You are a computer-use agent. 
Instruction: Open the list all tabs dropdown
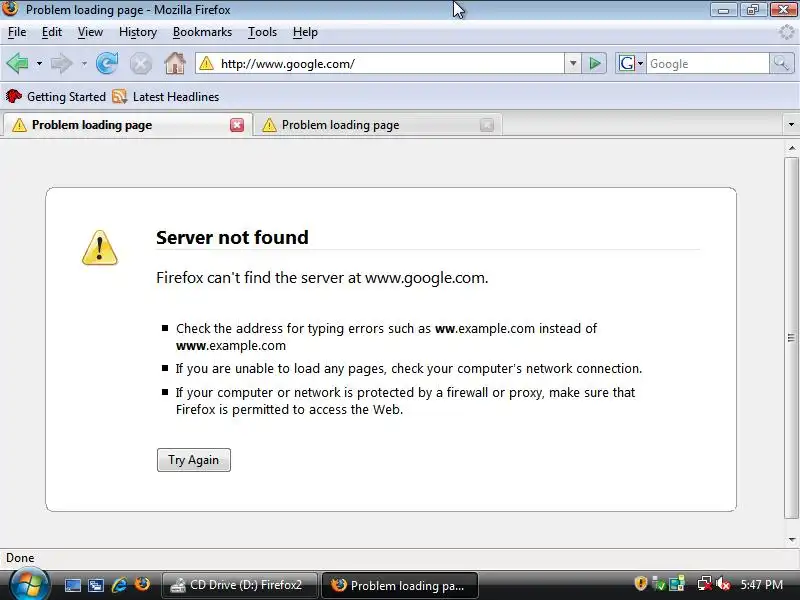pos(791,124)
